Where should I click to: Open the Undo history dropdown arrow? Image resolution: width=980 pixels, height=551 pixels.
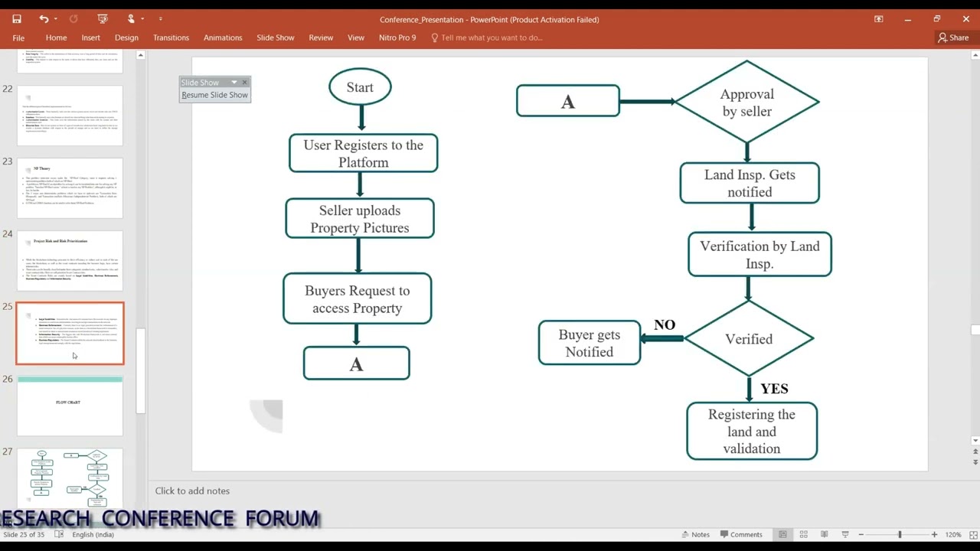pyautogui.click(x=56, y=19)
